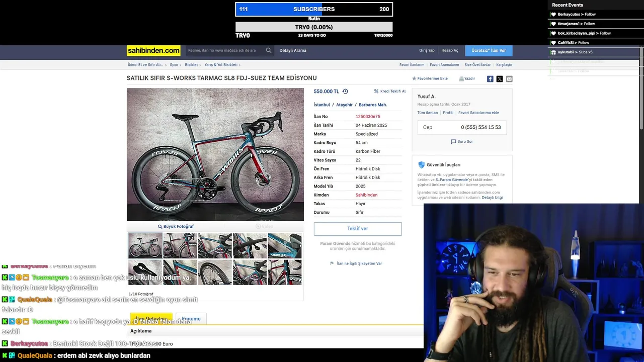Click the red Sahibinden value in Kimden row
644x362 pixels.
[x=366, y=195]
